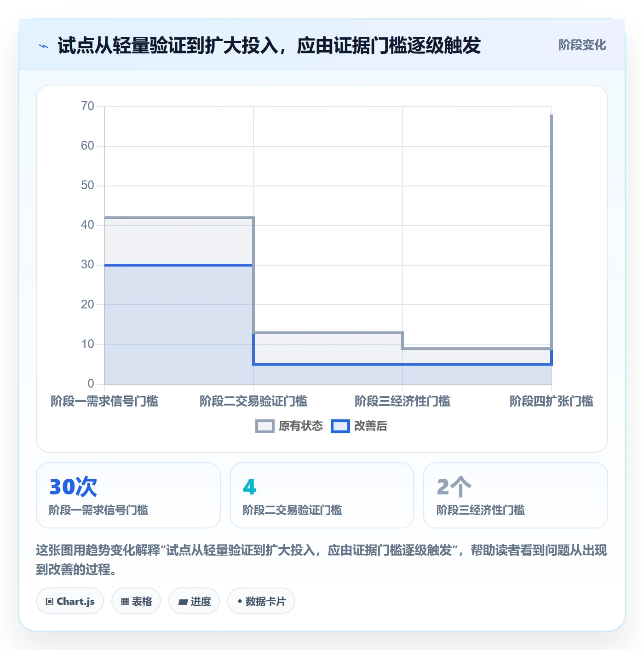Click the 10 y-axis value
Screen dimensions: 644x650
(x=87, y=344)
